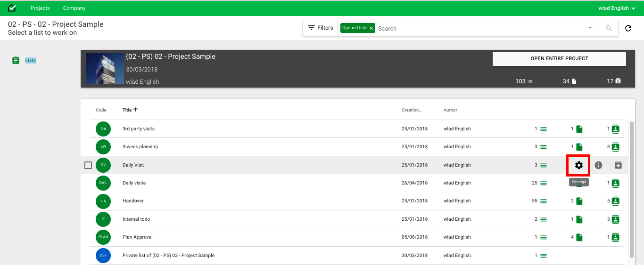Screen dimensions: 644x265
Task: Open the wlad English user dropdown
Action: (x=617, y=8)
